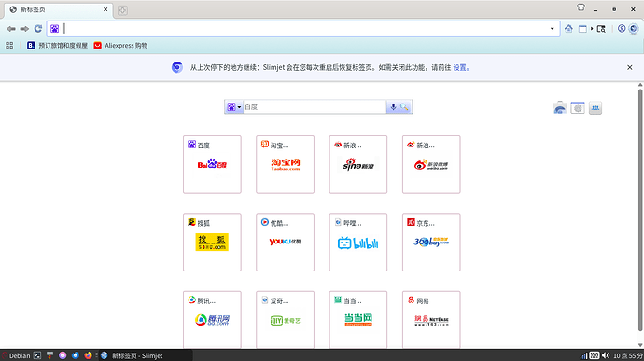Go to the home page icon
This screenshot has height=361, width=644.
tap(568, 29)
